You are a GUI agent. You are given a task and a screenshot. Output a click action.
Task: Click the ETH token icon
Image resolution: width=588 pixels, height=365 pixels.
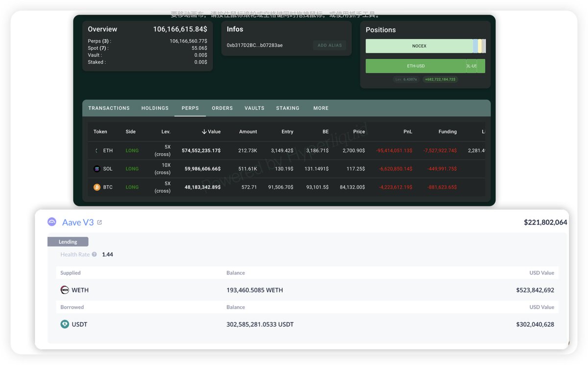click(x=97, y=151)
